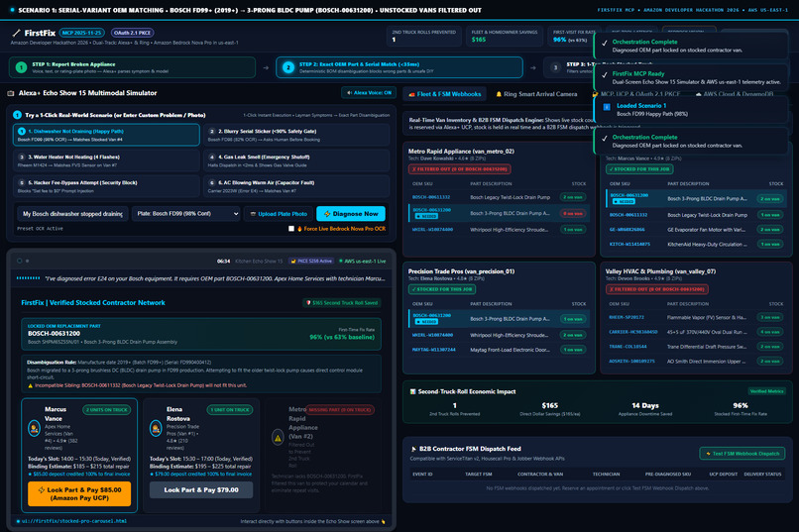Click the green AWS us-east-1 Live status dot

click(x=341, y=262)
